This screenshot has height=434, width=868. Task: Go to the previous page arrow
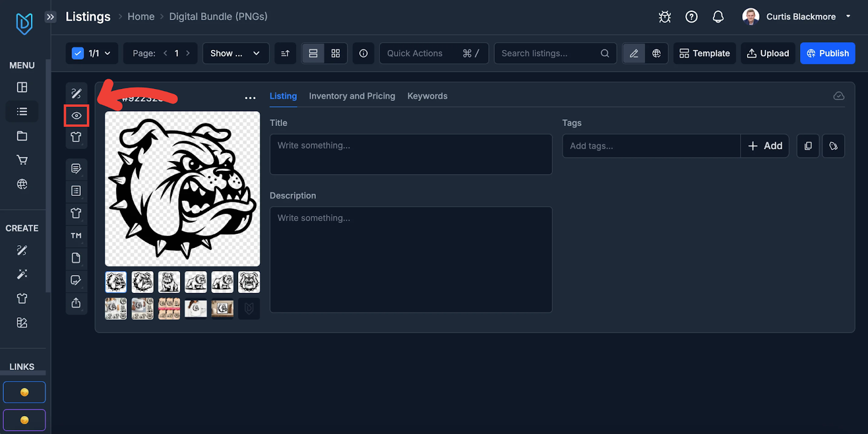point(165,53)
